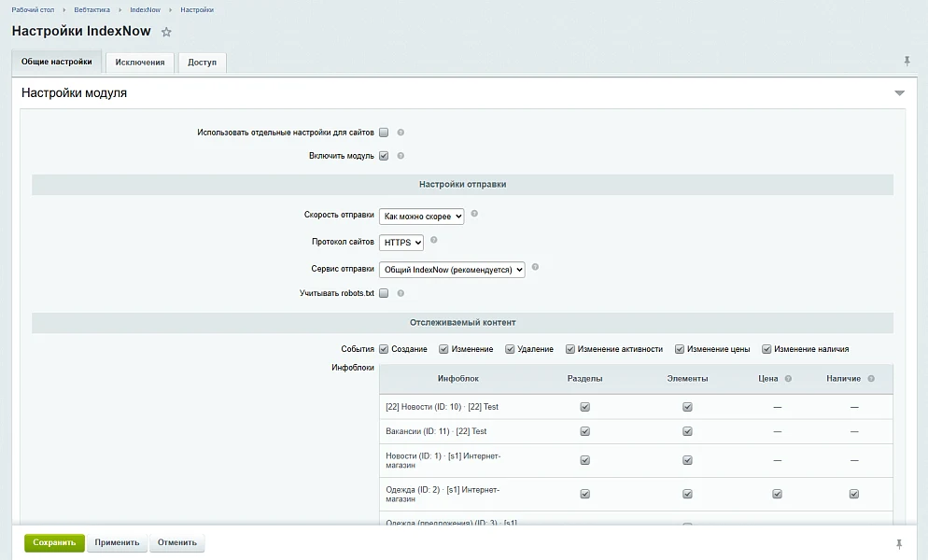
Task: Click the Элементы column header
Action: click(687, 379)
